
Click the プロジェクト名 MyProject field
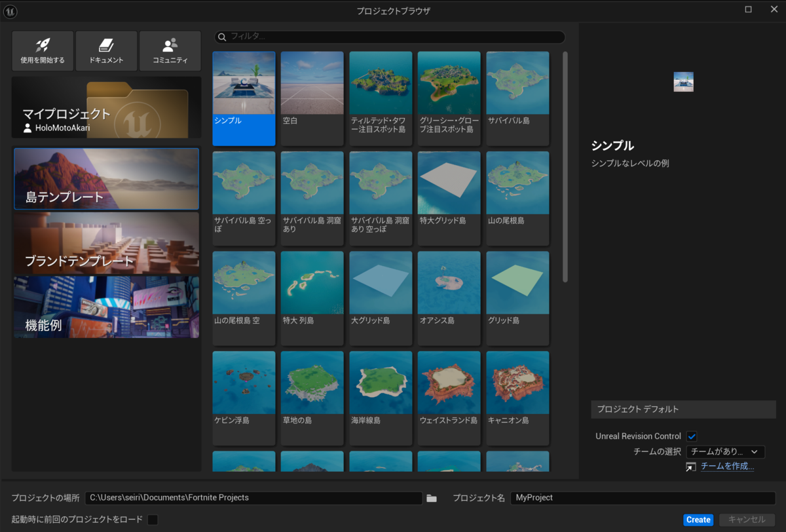pyautogui.click(x=643, y=498)
